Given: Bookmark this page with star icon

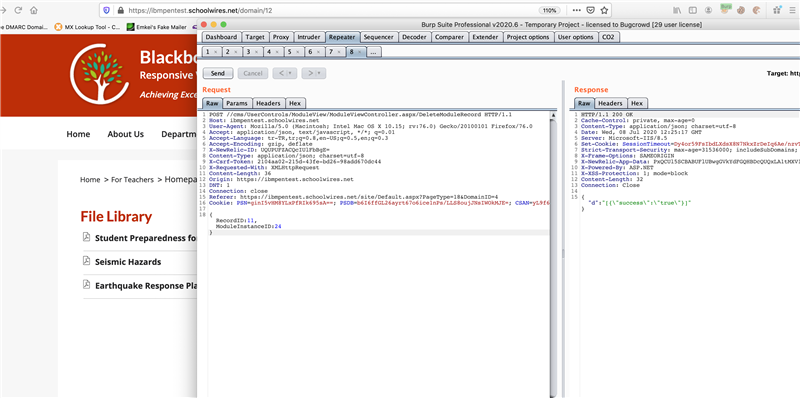Looking at the screenshot, I should coord(604,10).
